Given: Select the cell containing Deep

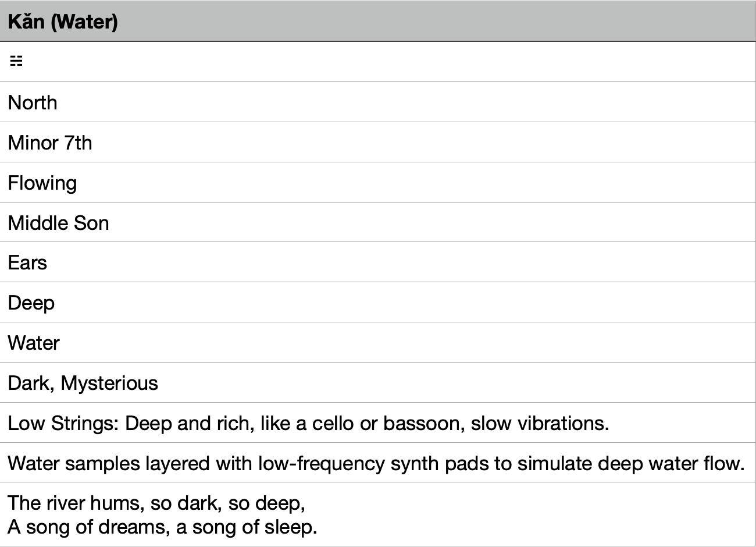Looking at the screenshot, I should pos(31,303).
